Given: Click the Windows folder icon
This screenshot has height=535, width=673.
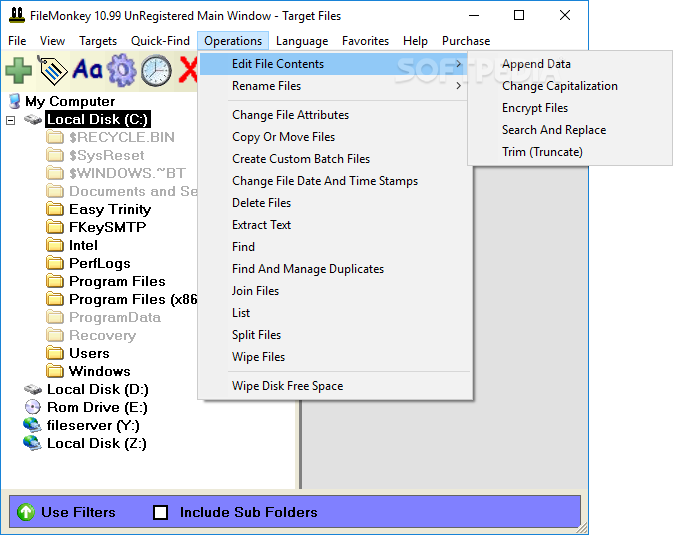Looking at the screenshot, I should click(x=55, y=371).
